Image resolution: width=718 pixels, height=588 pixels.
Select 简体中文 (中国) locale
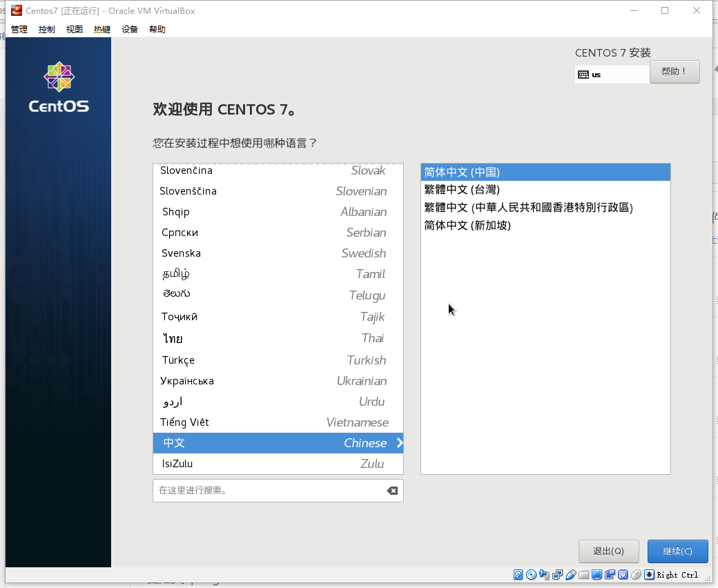point(545,172)
